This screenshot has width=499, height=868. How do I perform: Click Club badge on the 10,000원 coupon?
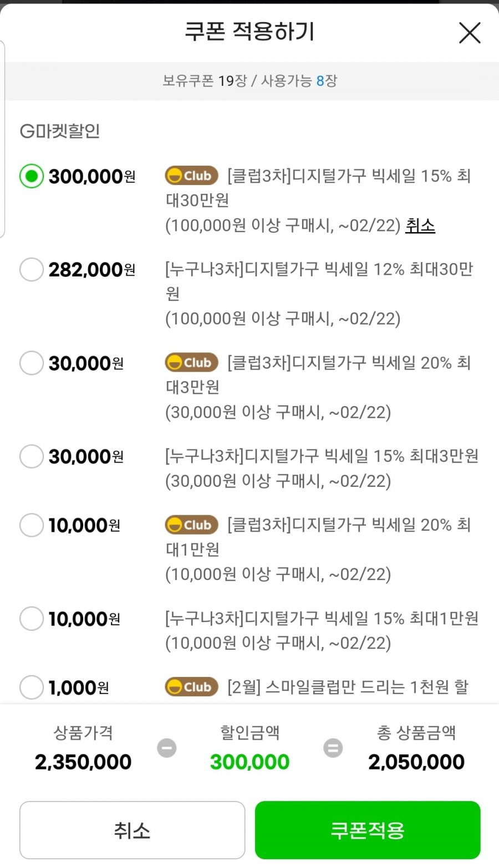click(191, 525)
